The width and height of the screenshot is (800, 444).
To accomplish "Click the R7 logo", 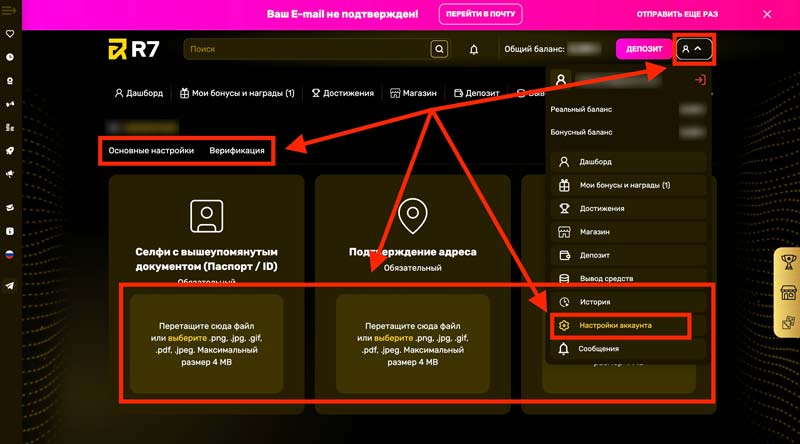I will (132, 49).
